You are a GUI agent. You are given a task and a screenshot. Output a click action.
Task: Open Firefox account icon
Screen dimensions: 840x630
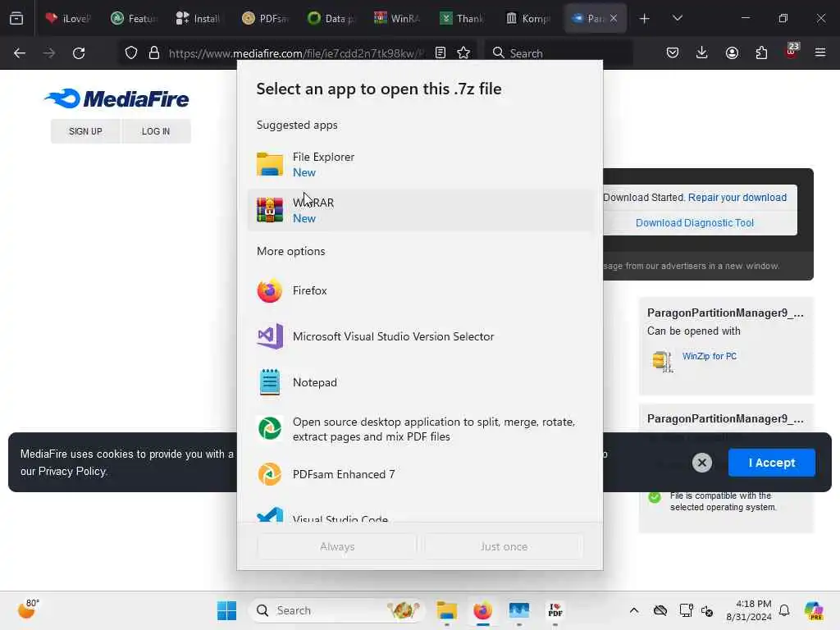click(732, 53)
